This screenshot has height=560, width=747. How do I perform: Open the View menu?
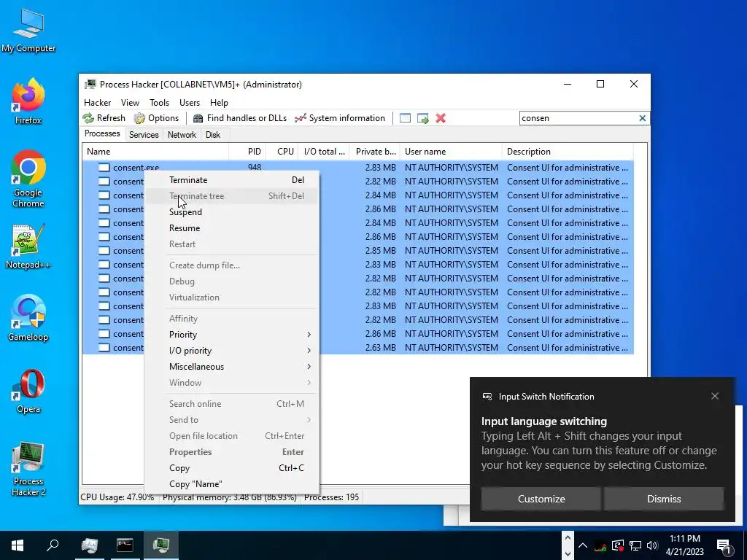point(130,102)
